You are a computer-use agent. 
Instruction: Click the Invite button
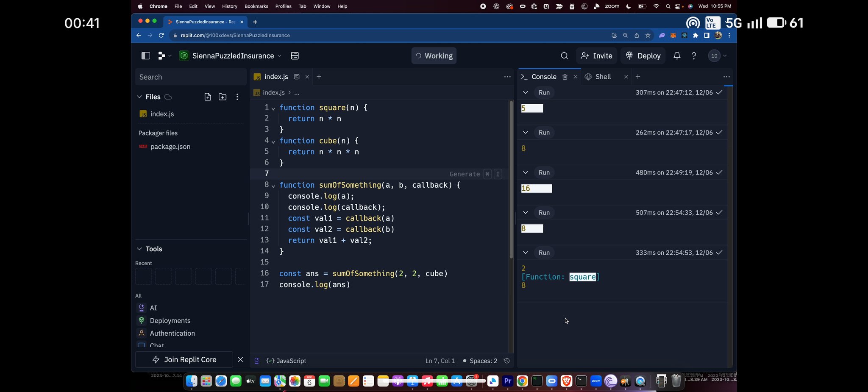click(x=597, y=56)
